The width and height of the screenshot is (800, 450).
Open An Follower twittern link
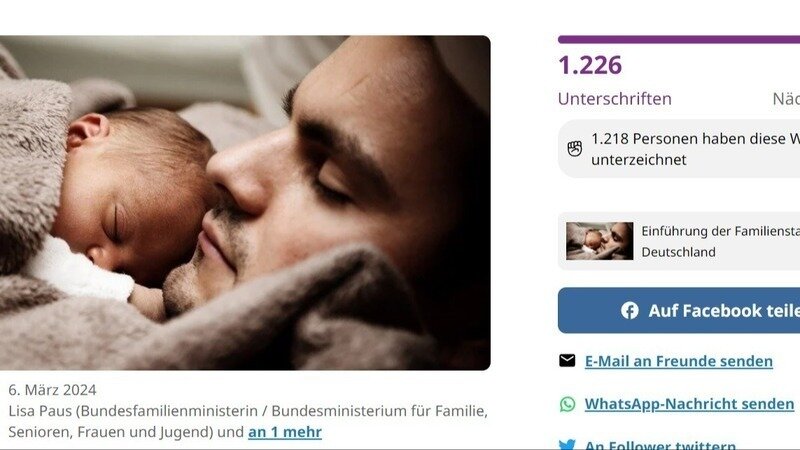point(660,445)
